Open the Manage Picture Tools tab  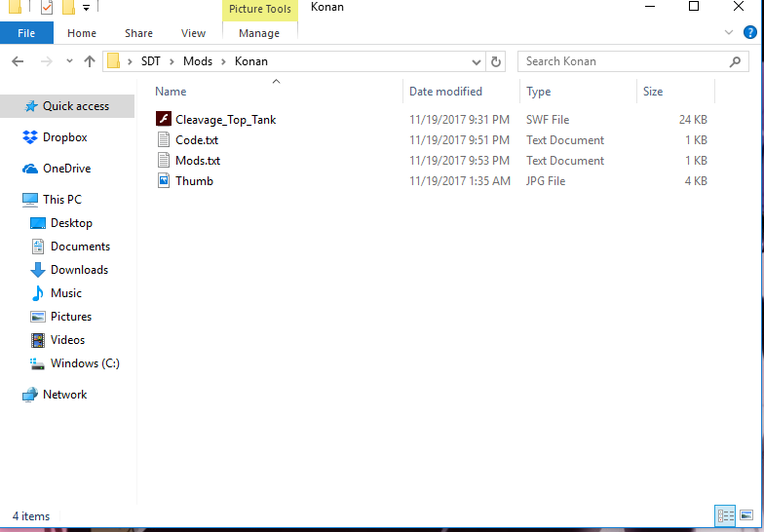[259, 33]
